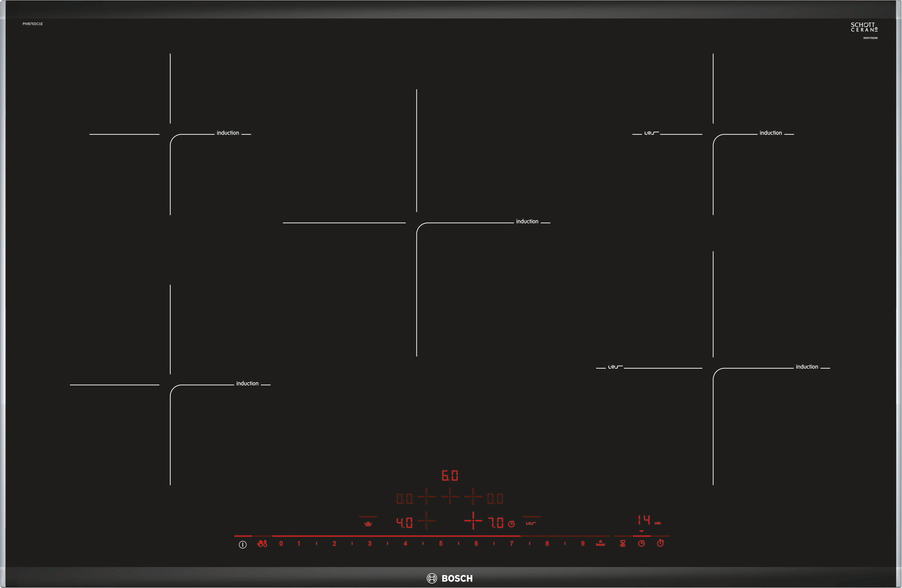Choose heat level 3 on the slider
Screen dimensions: 902x588
tap(369, 544)
